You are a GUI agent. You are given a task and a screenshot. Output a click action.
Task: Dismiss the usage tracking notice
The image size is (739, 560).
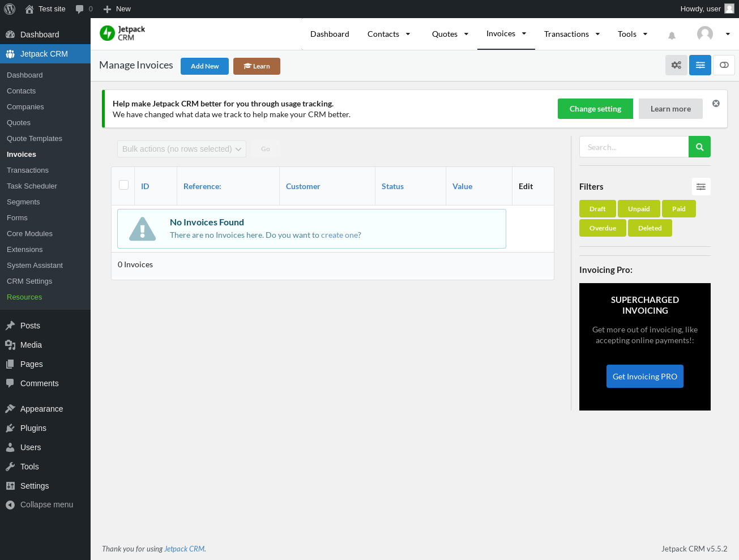point(716,103)
